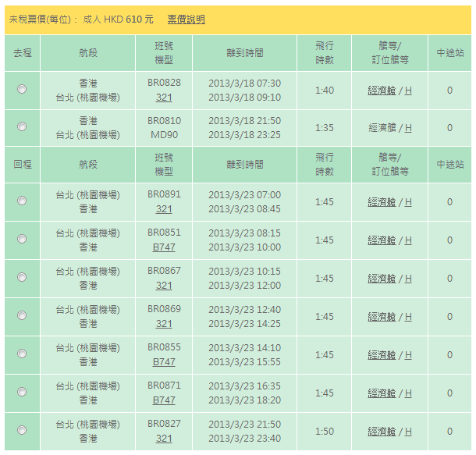Open the 票價說明 fare explanation link
476x455 pixels.
[x=186, y=20]
